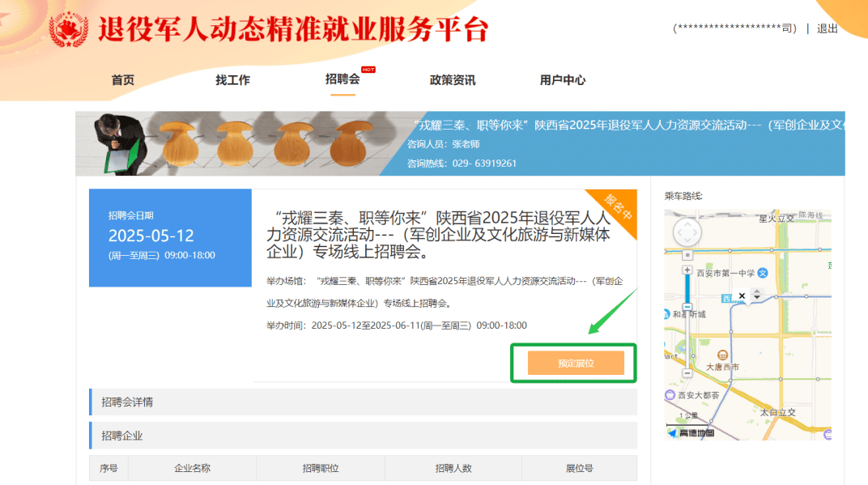
Task: Open the 找工作 navigation tab
Action: 232,80
